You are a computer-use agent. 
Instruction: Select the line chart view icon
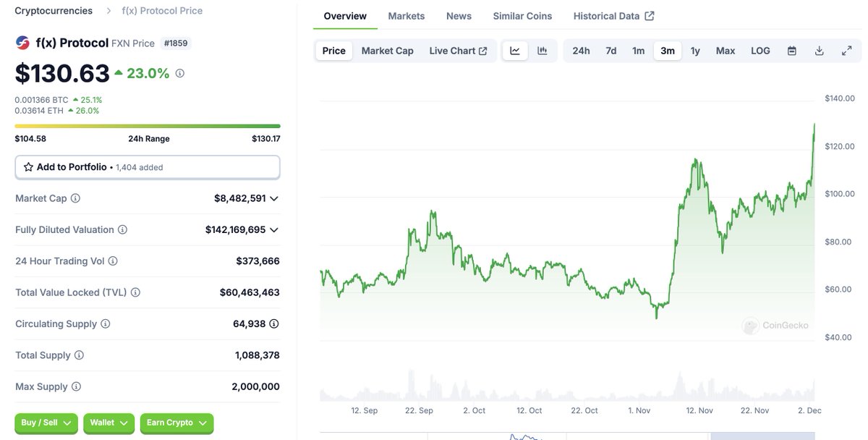click(x=515, y=51)
